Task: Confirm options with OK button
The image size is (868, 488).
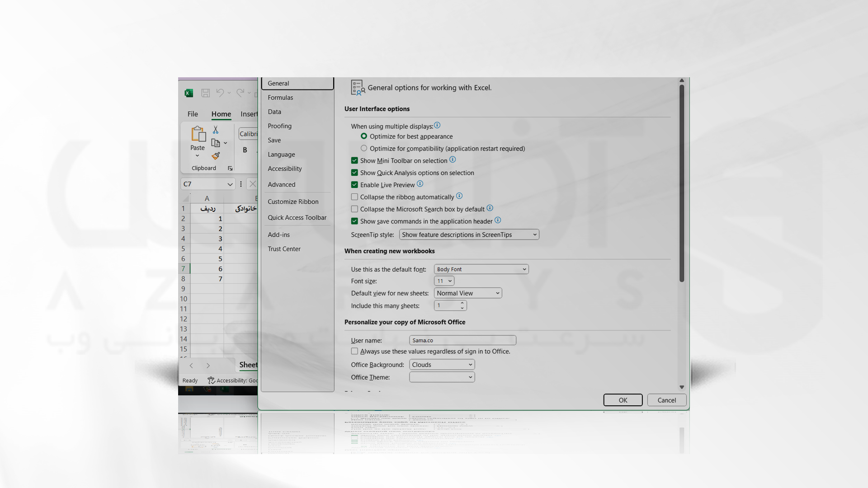Action: [x=623, y=400]
